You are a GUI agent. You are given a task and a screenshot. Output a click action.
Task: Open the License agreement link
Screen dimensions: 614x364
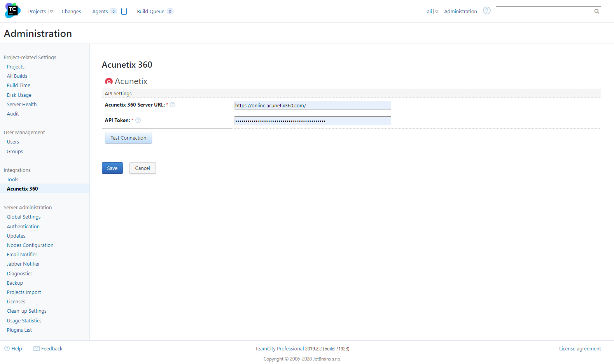(580, 348)
